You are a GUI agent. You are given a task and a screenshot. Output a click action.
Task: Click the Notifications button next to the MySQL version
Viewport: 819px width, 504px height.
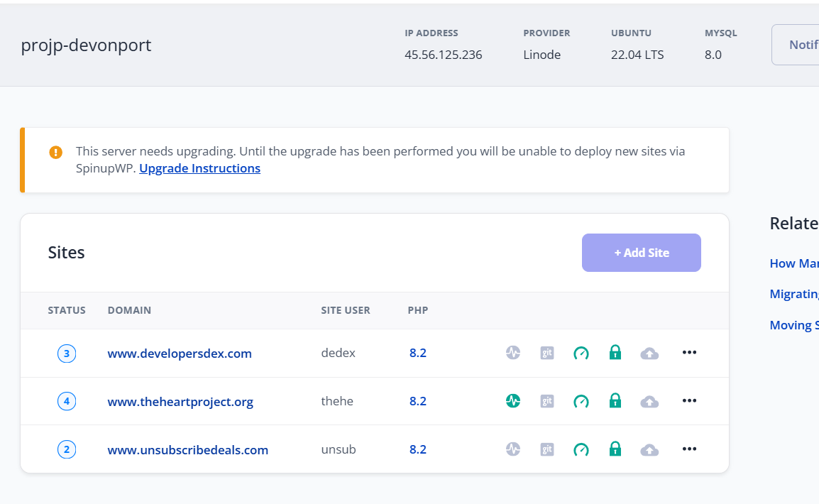point(796,45)
